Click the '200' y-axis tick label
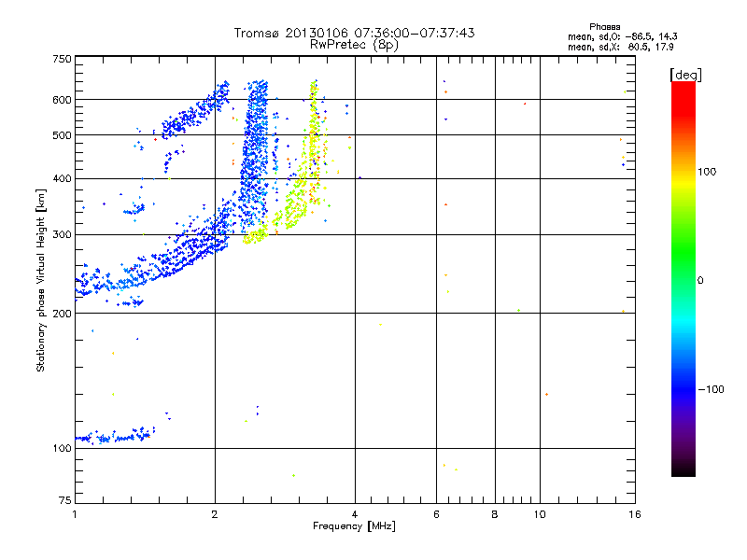 [x=62, y=314]
